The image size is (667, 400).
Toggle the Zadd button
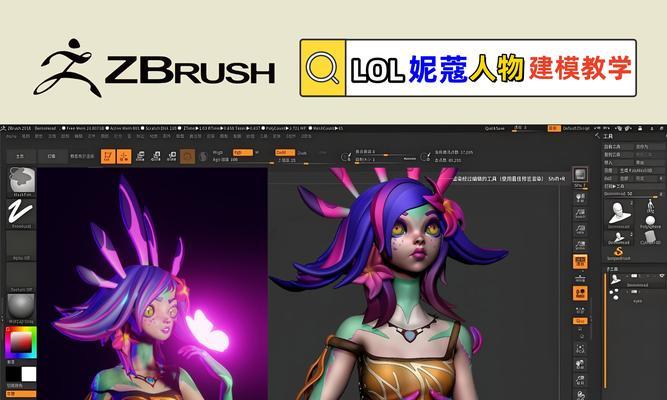282,152
